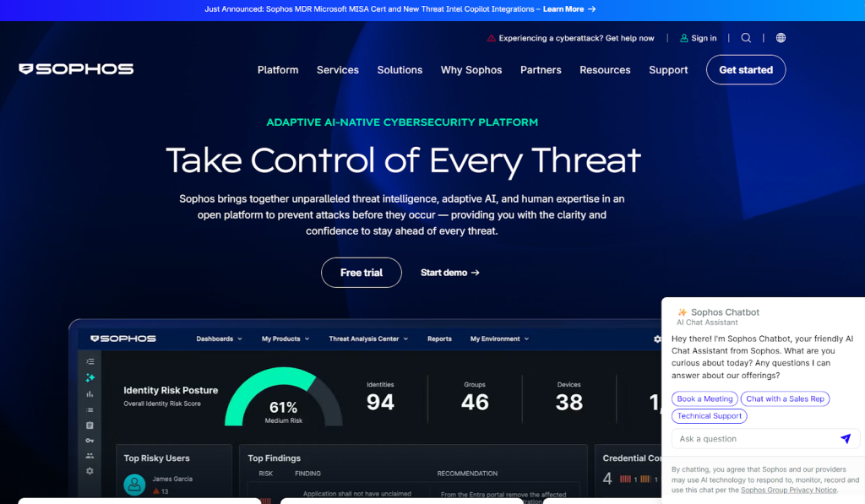
Task: Expand the My Products dropdown
Action: point(285,339)
